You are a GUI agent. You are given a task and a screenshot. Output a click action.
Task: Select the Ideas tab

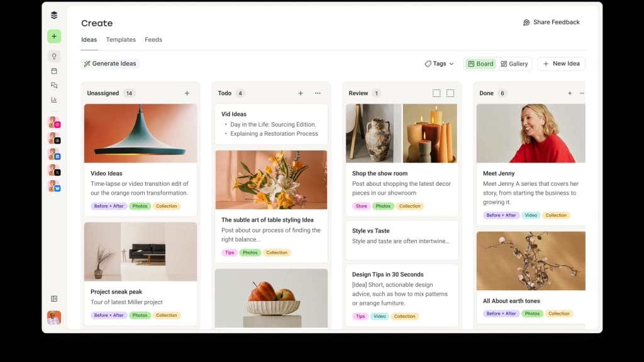89,40
